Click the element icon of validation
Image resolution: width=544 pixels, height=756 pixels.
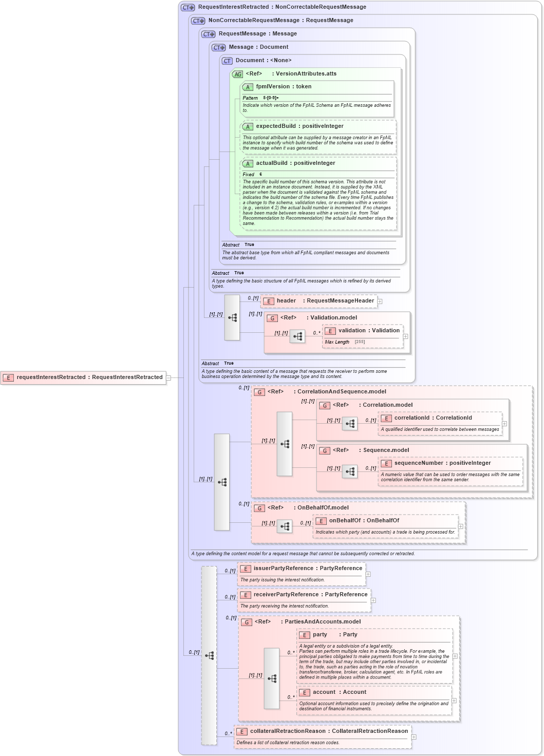(x=330, y=331)
